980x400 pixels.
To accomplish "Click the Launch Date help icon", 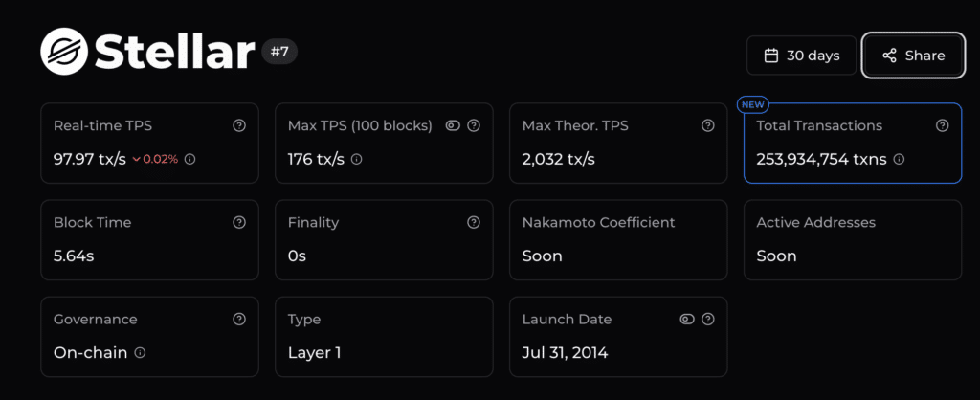I will [x=708, y=319].
